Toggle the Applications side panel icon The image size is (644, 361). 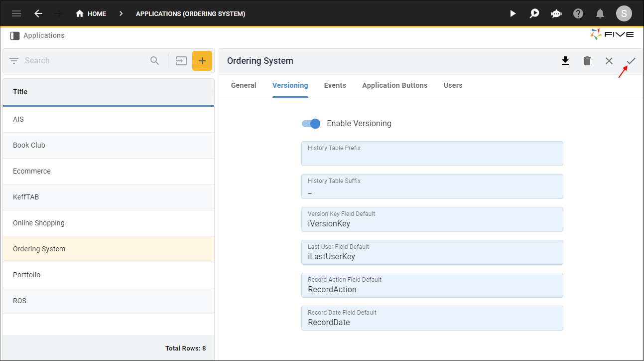point(15,35)
